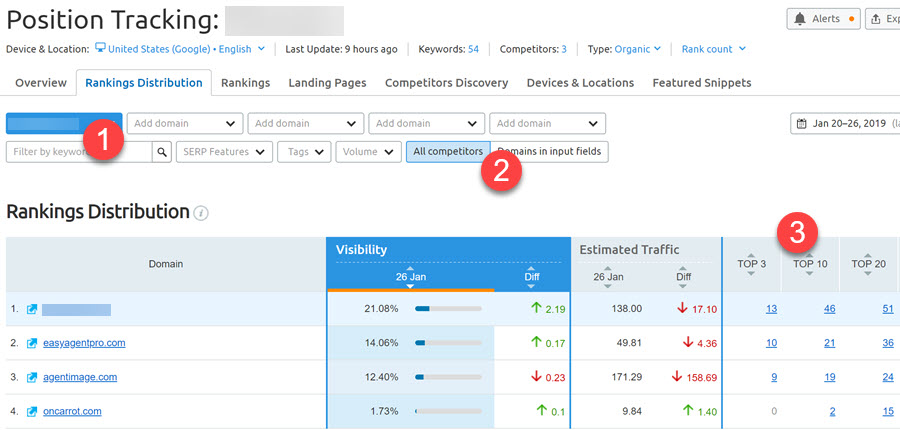Sort by the TOP 3 column arrows

tap(751, 264)
